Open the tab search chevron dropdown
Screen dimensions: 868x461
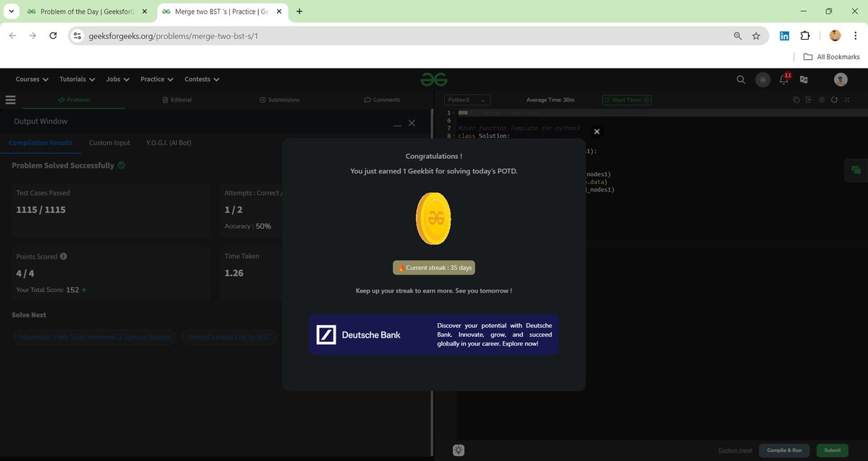point(11,12)
